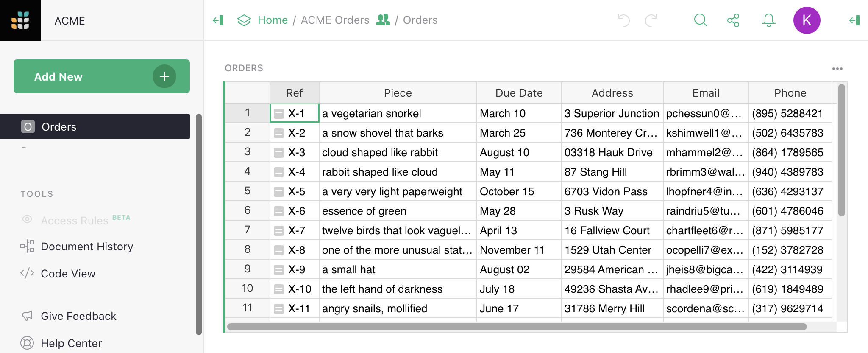Click the redo arrow icon
Image resolution: width=868 pixels, height=353 pixels.
coord(651,20)
